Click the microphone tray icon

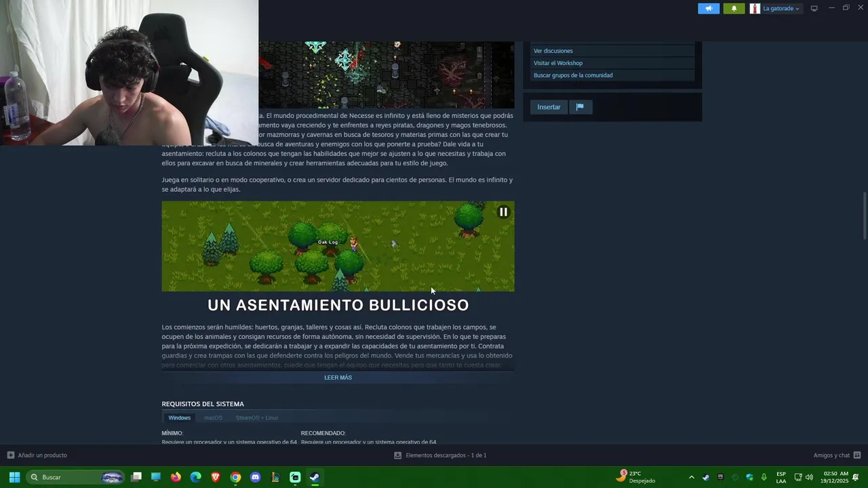coord(764,477)
